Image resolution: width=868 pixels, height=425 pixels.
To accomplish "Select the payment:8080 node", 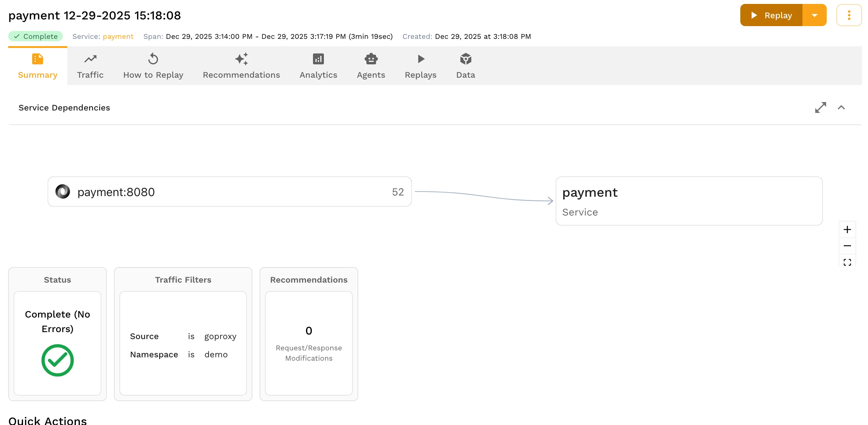I will pyautogui.click(x=230, y=192).
